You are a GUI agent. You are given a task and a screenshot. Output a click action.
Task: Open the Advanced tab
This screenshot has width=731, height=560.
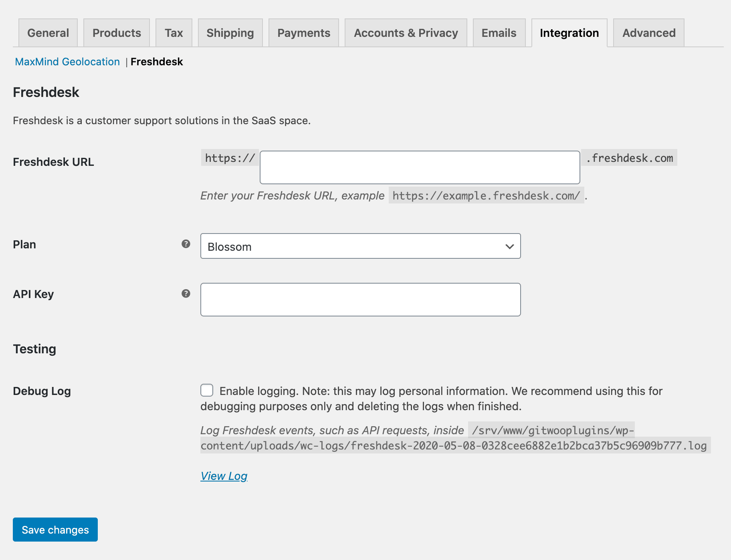point(649,33)
